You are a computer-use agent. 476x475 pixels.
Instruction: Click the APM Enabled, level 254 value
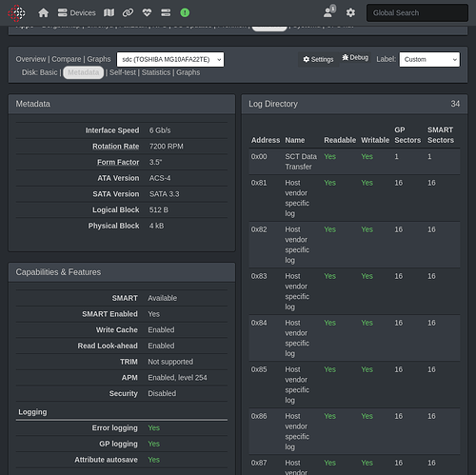[x=177, y=378]
